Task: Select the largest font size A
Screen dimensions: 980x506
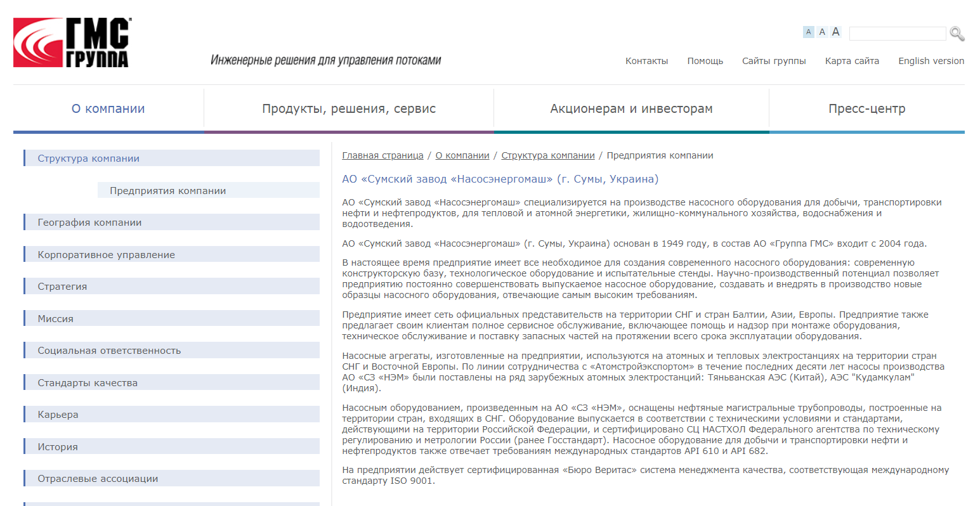Action: tap(835, 32)
